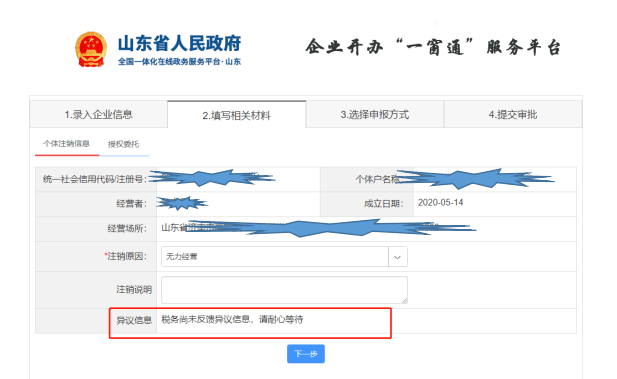The image size is (617, 379).
Task: Click the 山东省人民政府 title text
Action: click(179, 43)
